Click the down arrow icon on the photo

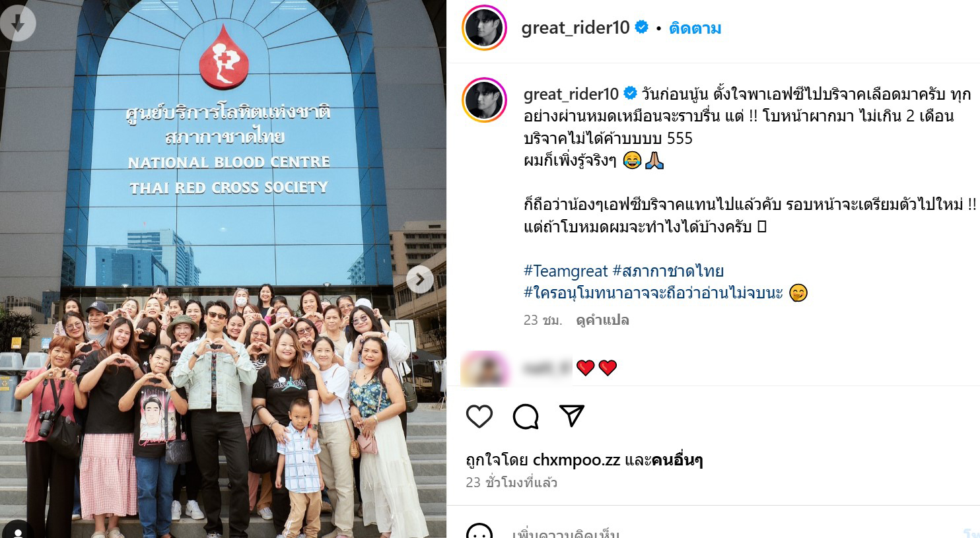pyautogui.click(x=18, y=23)
